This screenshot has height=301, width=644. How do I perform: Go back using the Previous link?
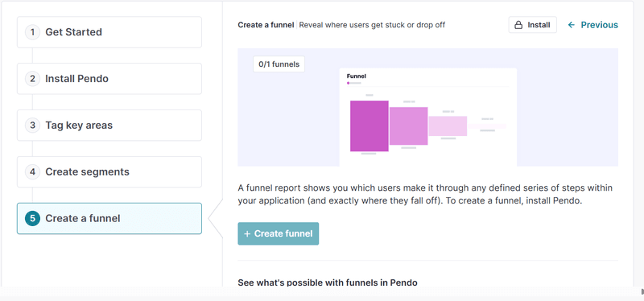point(592,25)
